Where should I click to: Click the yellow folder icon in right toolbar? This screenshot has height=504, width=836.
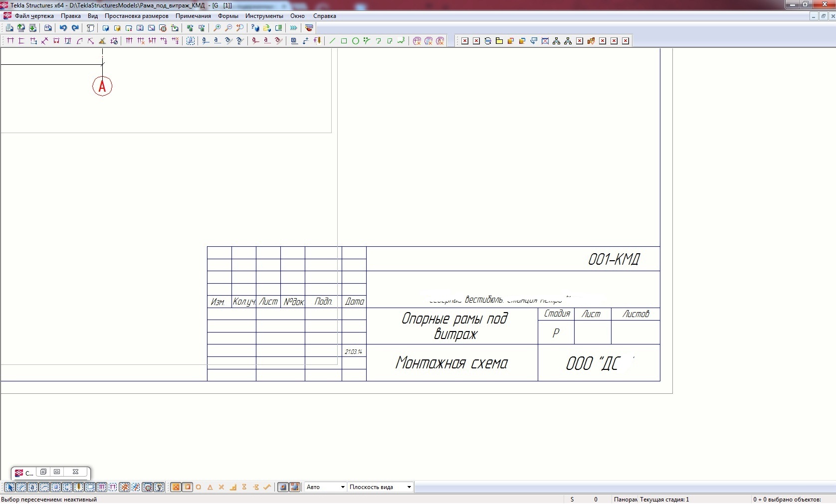(x=499, y=41)
